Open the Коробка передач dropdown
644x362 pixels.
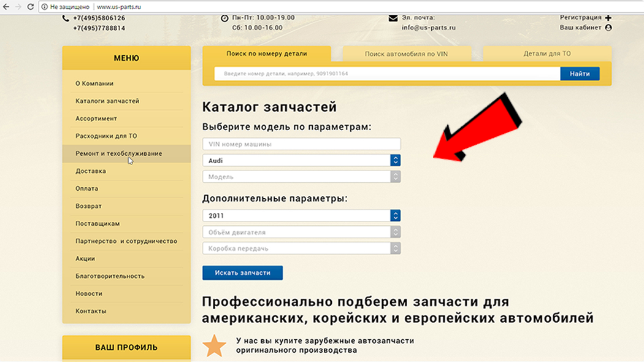(302, 248)
